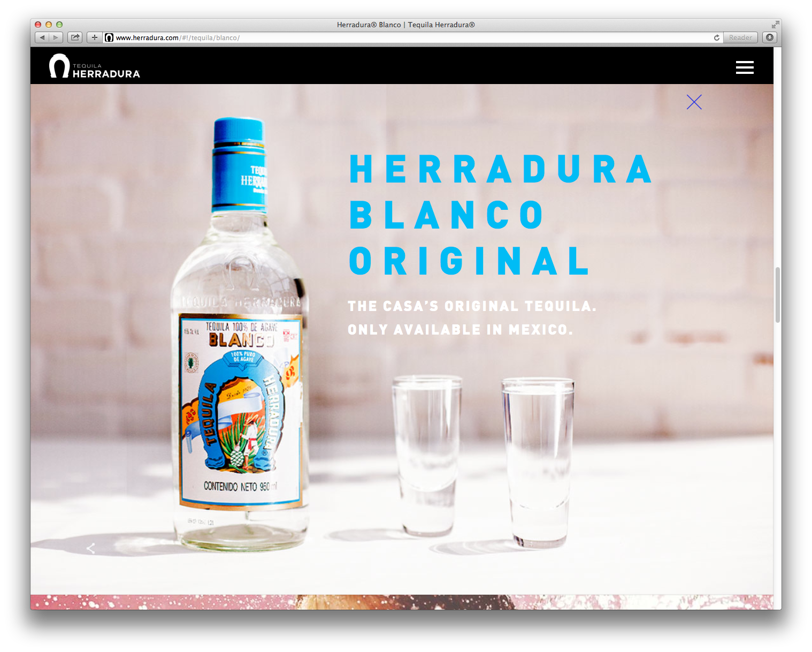The image size is (812, 652).
Task: Enter full screen with the expand arrows
Action: (x=775, y=25)
